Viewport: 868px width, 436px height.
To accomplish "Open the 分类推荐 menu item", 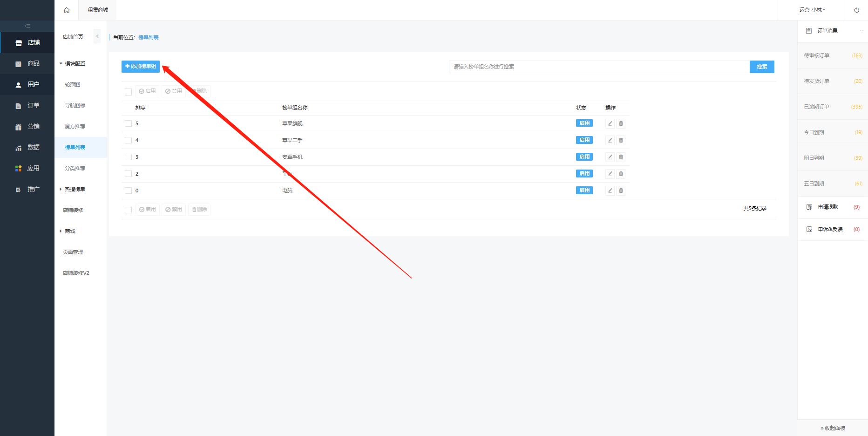I will pyautogui.click(x=75, y=168).
